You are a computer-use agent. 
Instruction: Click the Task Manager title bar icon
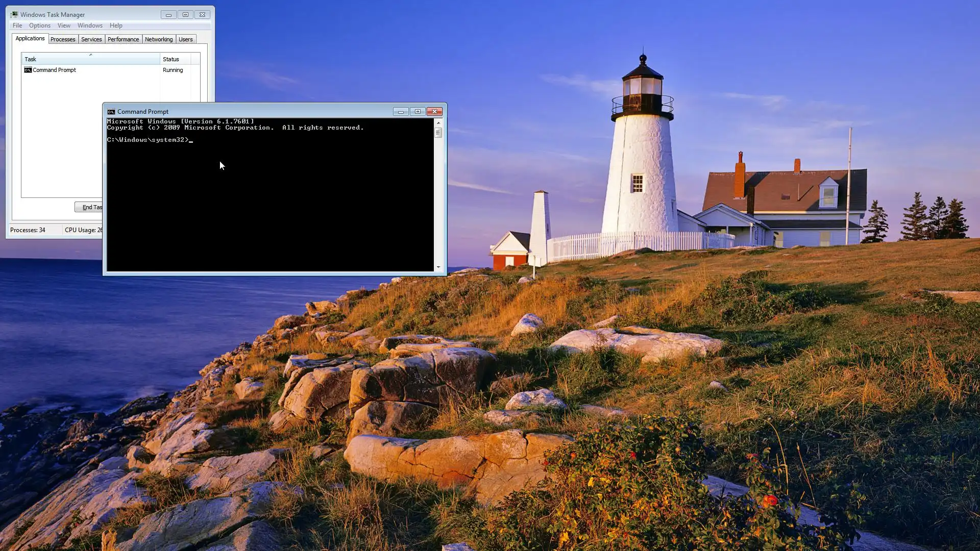coord(14,15)
